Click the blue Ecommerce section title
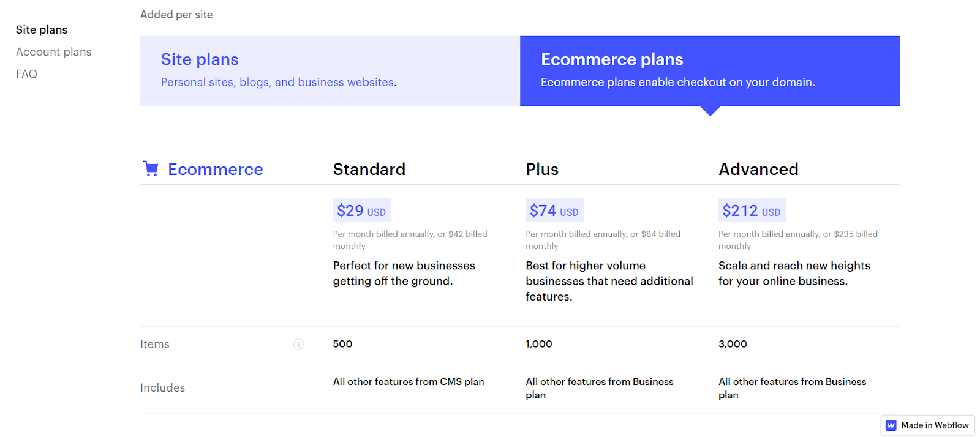980x437 pixels. (216, 170)
